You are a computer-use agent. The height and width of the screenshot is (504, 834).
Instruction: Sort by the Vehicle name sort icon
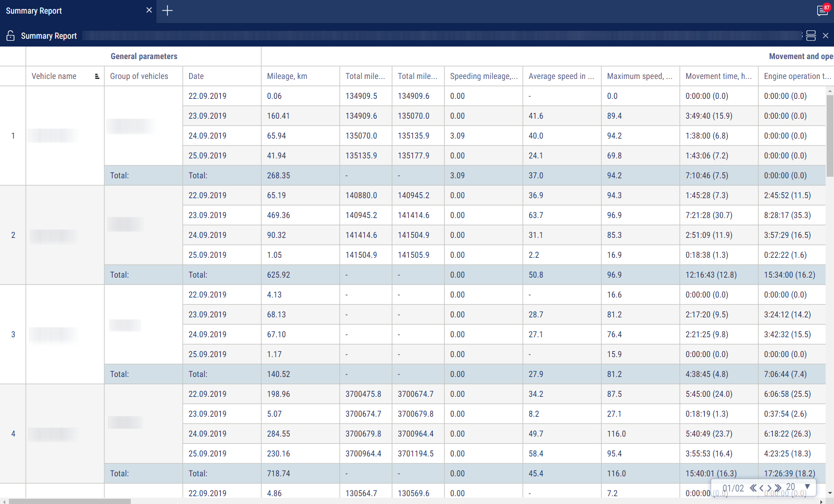coord(97,76)
